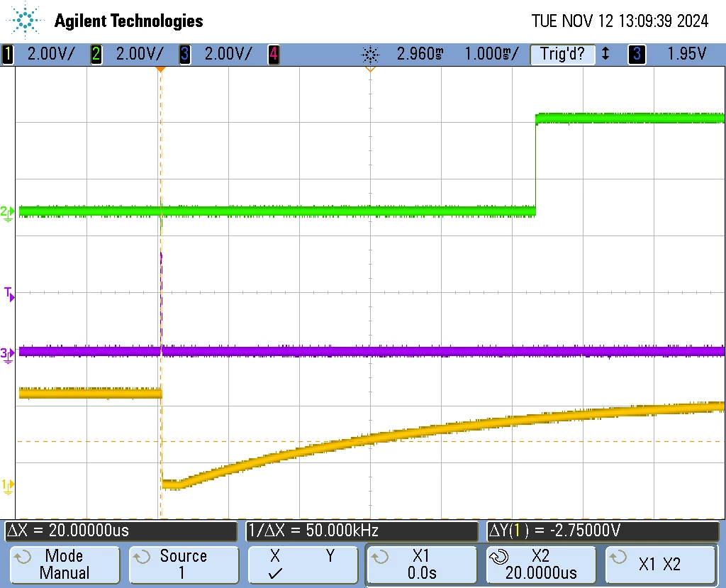Image resolution: width=726 pixels, height=588 pixels.
Task: Click the Agilent Technologies starburst logo
Action: tap(24, 20)
